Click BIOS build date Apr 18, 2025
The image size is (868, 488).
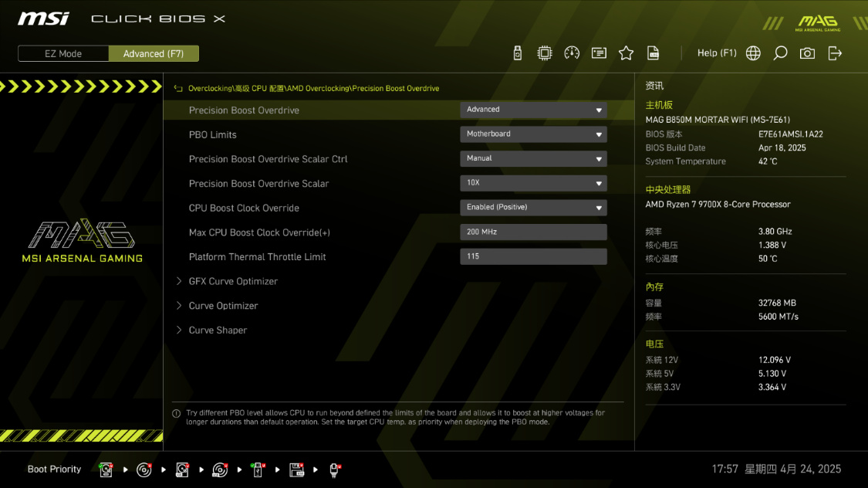click(782, 148)
